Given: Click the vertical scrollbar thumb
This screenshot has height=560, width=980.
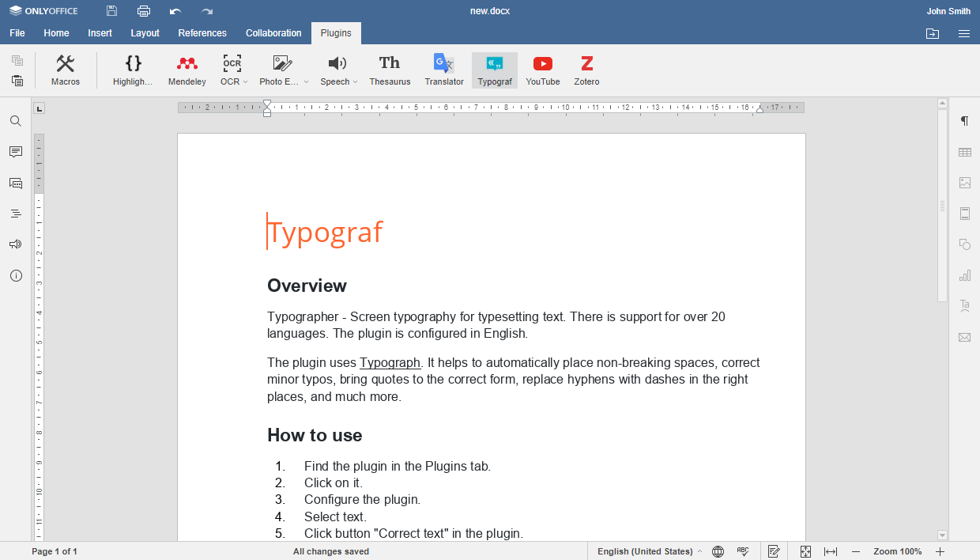Looking at the screenshot, I should point(942,206).
